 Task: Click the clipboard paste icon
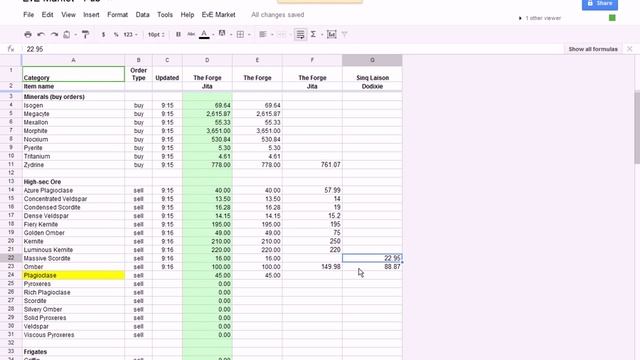[x=67, y=35]
